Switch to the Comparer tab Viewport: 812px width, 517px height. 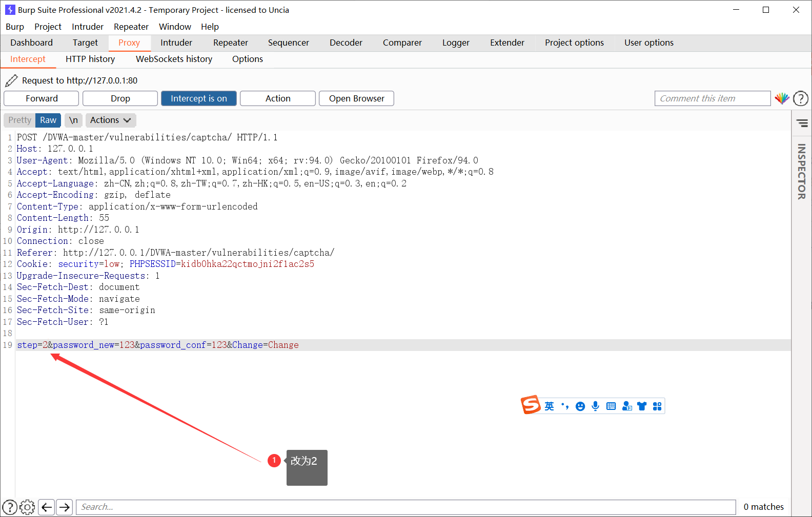click(402, 43)
